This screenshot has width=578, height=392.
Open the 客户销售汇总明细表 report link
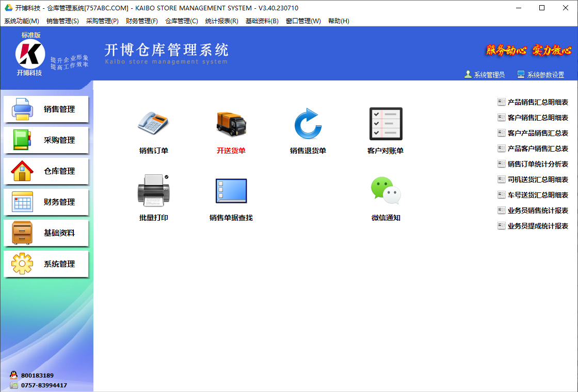(538, 118)
